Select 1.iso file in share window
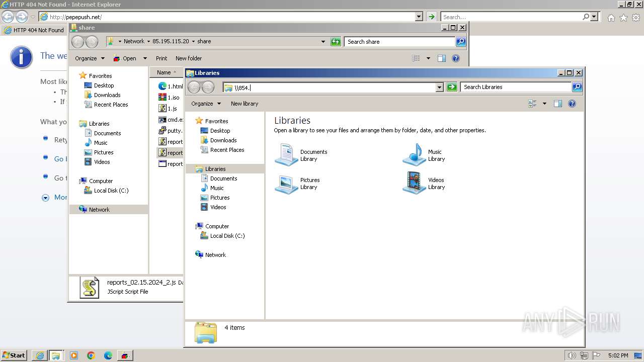644x362 pixels. 169,98
